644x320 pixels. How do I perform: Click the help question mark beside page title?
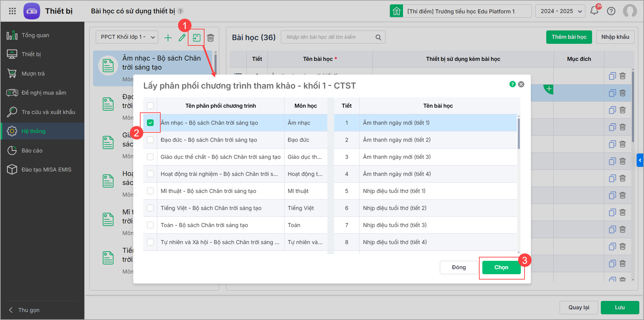point(180,11)
